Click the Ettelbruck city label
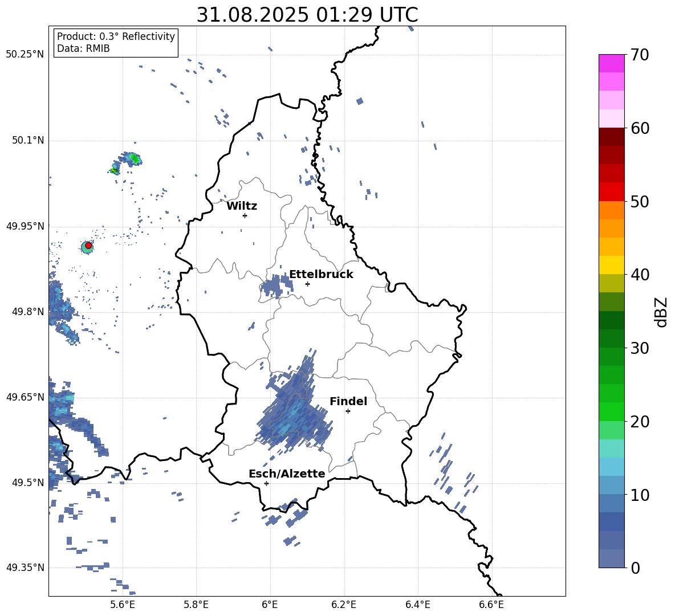 321,275
